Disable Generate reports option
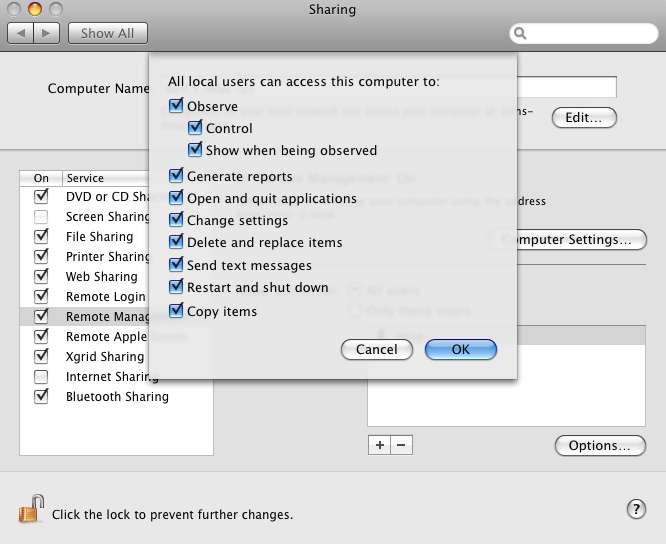 (176, 175)
